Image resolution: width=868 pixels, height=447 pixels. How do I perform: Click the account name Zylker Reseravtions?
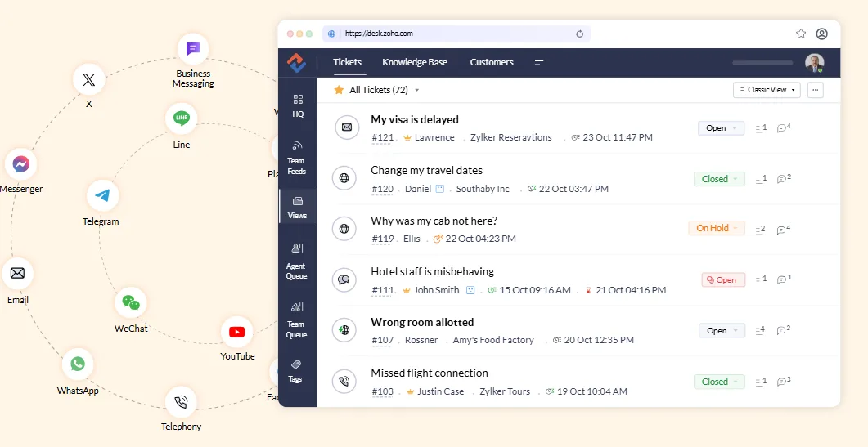pyautogui.click(x=511, y=137)
